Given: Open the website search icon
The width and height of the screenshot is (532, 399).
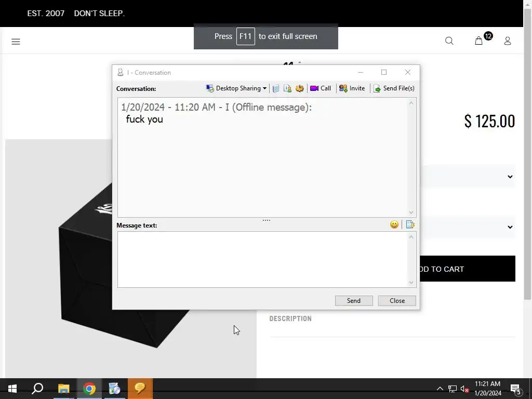Looking at the screenshot, I should 449,41.
